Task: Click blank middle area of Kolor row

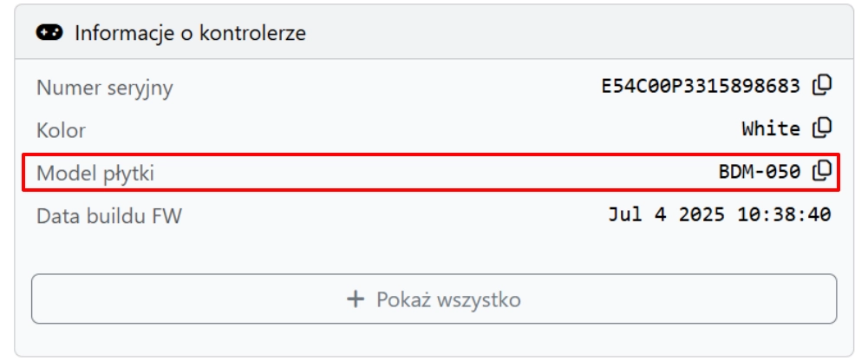Action: 390,130
